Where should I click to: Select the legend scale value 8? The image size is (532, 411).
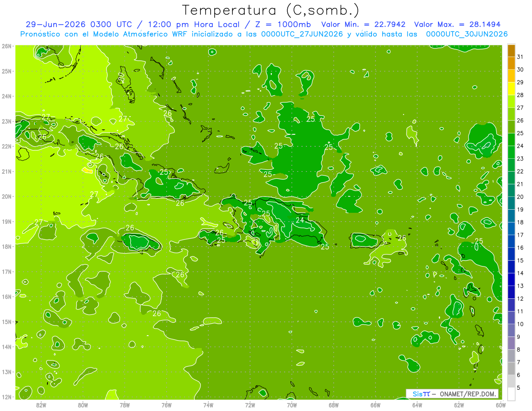(519, 349)
